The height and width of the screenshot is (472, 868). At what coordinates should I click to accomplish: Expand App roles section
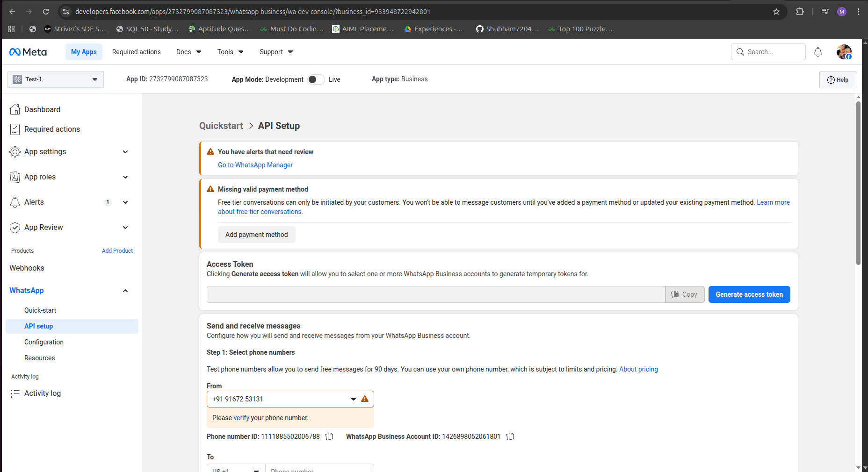pyautogui.click(x=69, y=177)
